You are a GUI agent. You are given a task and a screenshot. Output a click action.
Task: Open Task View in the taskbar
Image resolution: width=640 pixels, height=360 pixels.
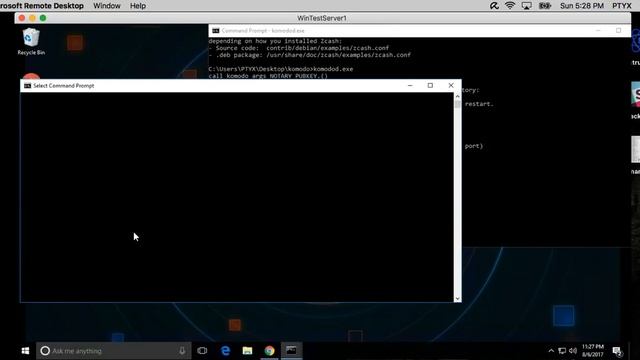(x=202, y=351)
